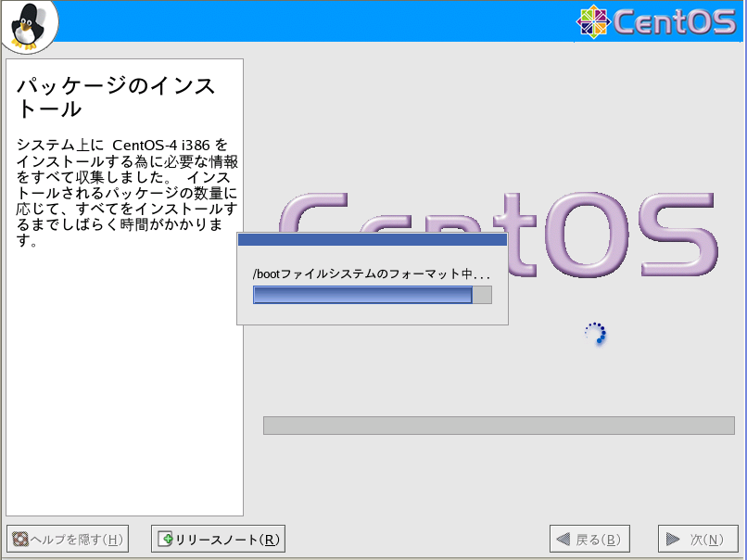Click the help paragraph mentioning CentOS-4 i386
The image size is (747, 560).
click(127, 193)
